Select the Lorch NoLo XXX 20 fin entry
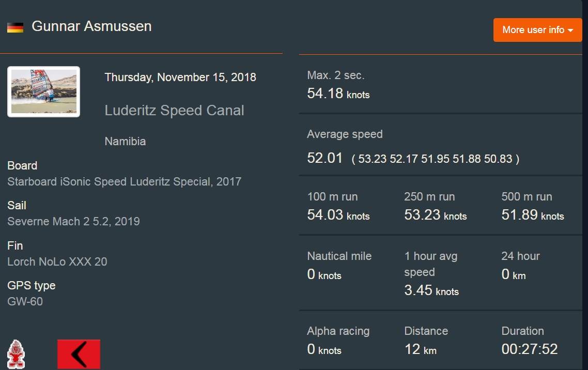Viewport: 588px width, 370px height. (x=57, y=261)
